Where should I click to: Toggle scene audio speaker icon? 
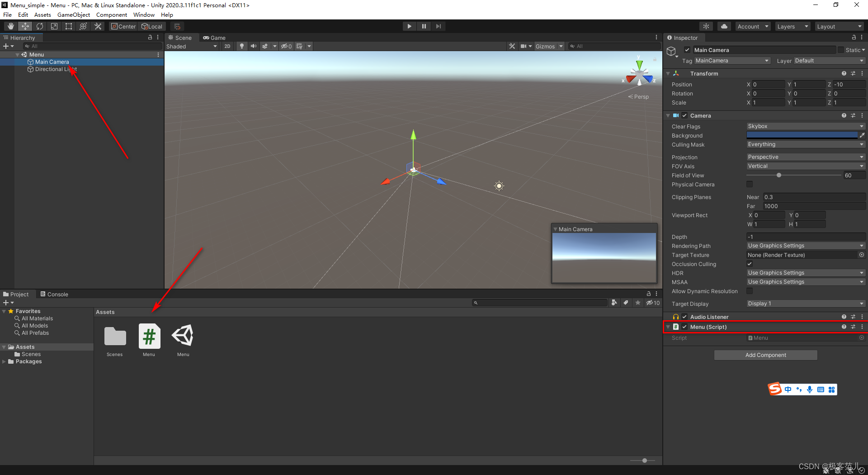(x=253, y=46)
